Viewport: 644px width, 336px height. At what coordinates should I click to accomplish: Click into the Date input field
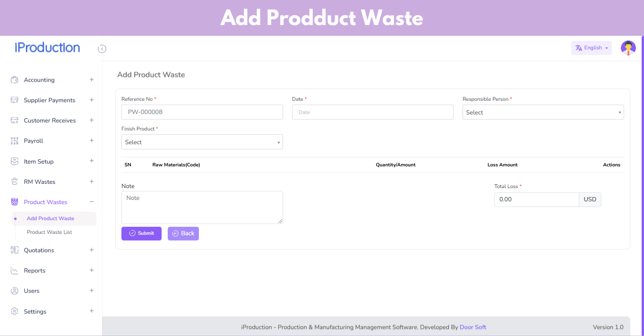tap(372, 112)
